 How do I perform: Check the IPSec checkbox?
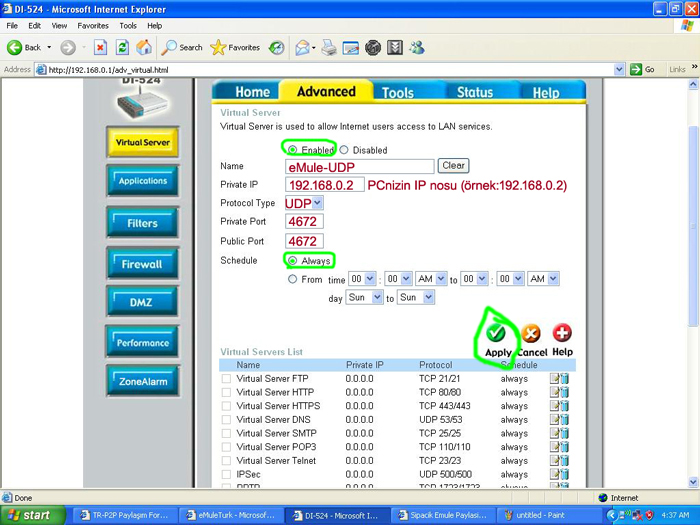(x=226, y=474)
